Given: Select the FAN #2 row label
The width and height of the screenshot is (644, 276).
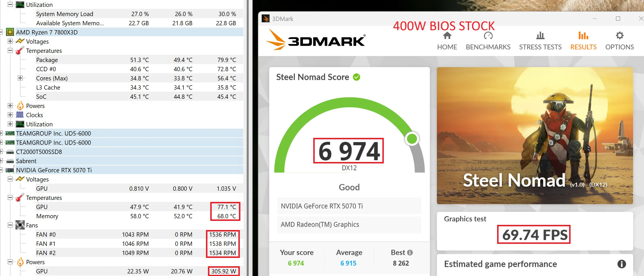Looking at the screenshot, I should click(x=46, y=253).
